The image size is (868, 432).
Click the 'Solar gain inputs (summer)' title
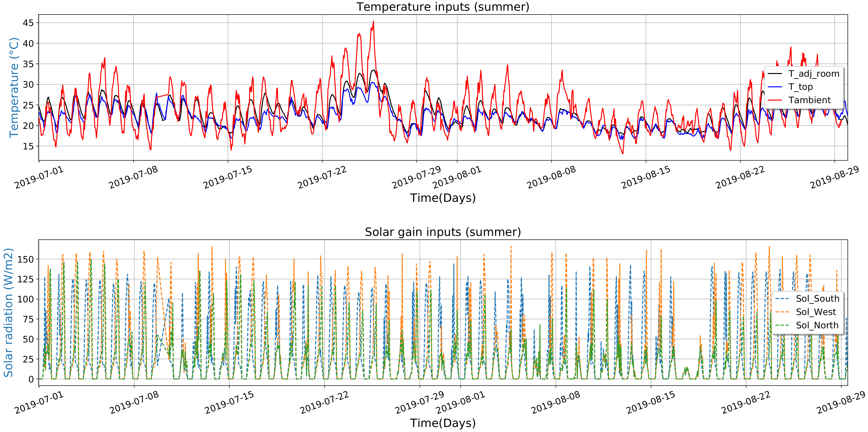click(443, 232)
